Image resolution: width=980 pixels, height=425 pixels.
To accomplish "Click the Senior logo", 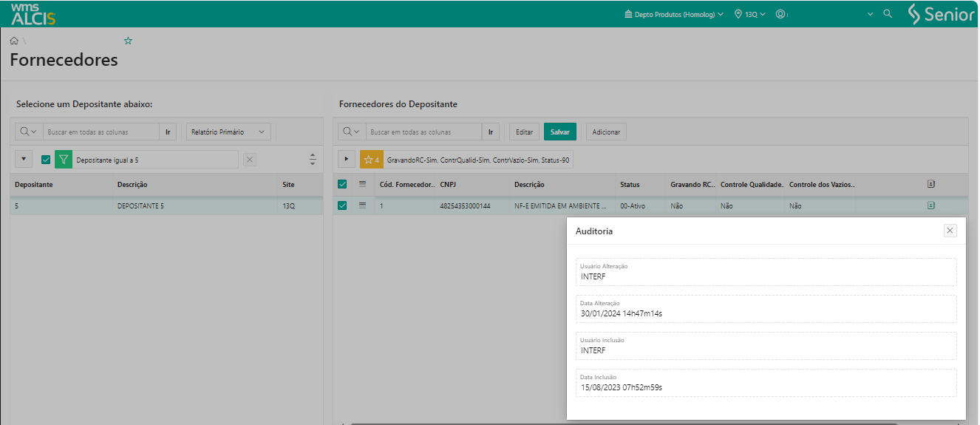I will [x=941, y=13].
